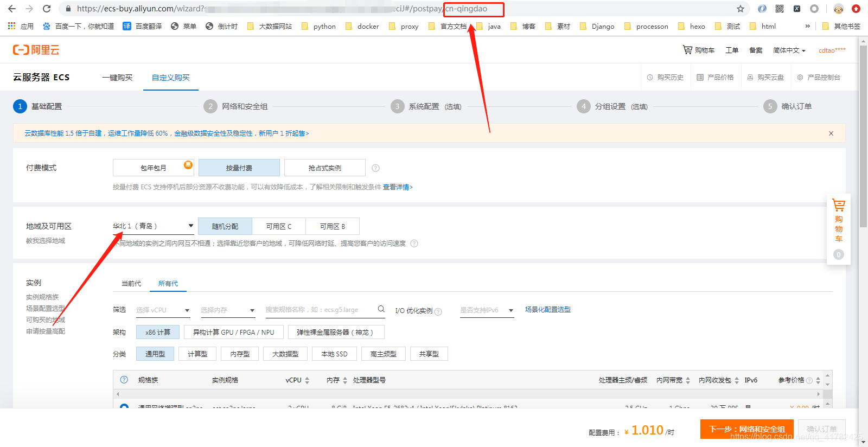Screen dimensions: 868x447
Task: Open 备案 in the header
Action: click(x=756, y=50)
